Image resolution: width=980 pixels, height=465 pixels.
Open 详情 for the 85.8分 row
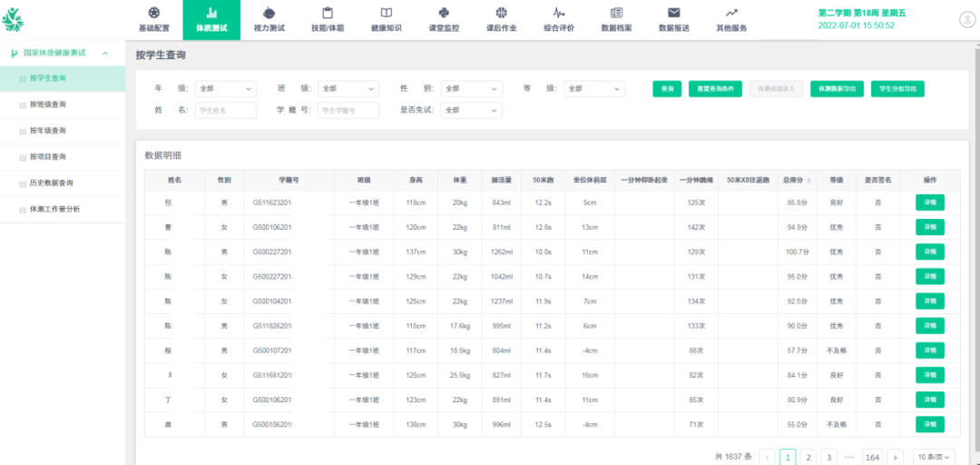coord(929,203)
